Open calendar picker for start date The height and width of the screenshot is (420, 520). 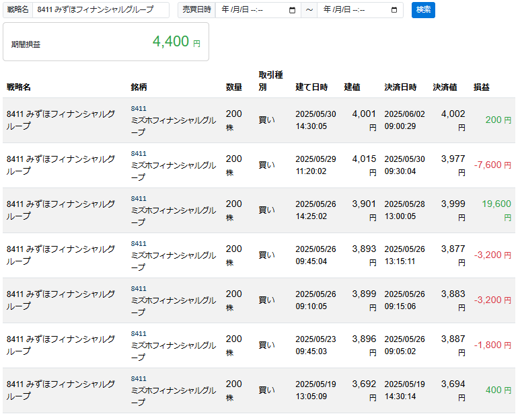point(292,10)
